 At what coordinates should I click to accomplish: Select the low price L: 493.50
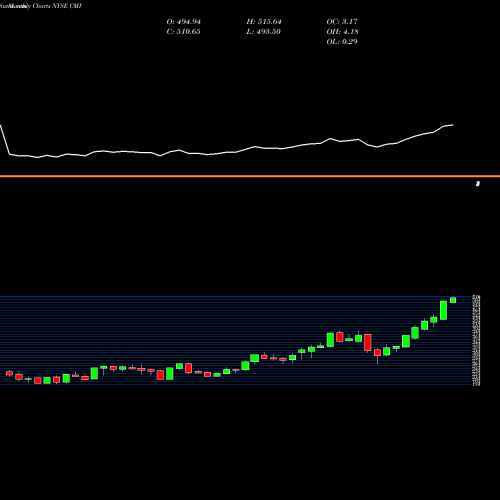pos(263,32)
